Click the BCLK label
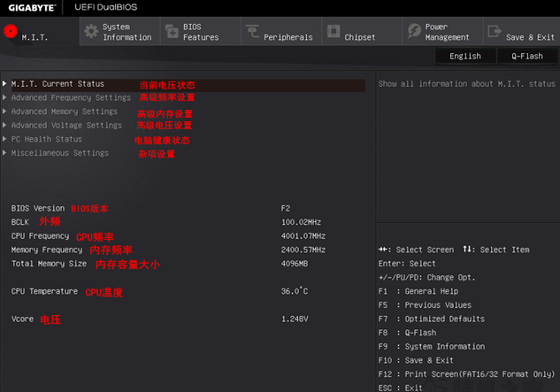The height and width of the screenshot is (392, 560). tap(20, 222)
